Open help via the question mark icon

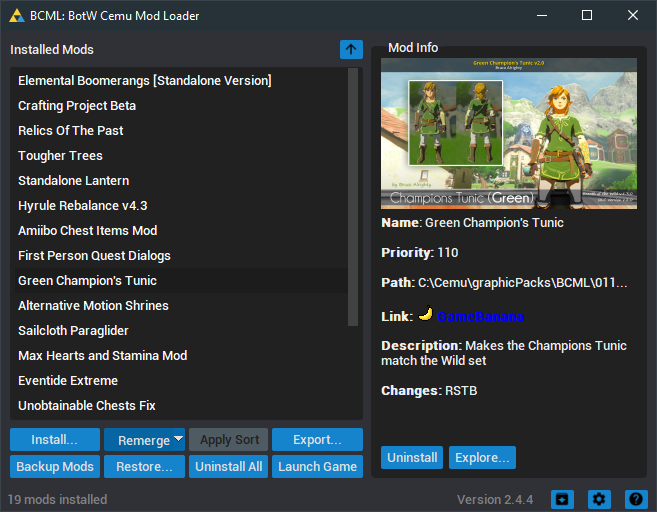pos(636,499)
